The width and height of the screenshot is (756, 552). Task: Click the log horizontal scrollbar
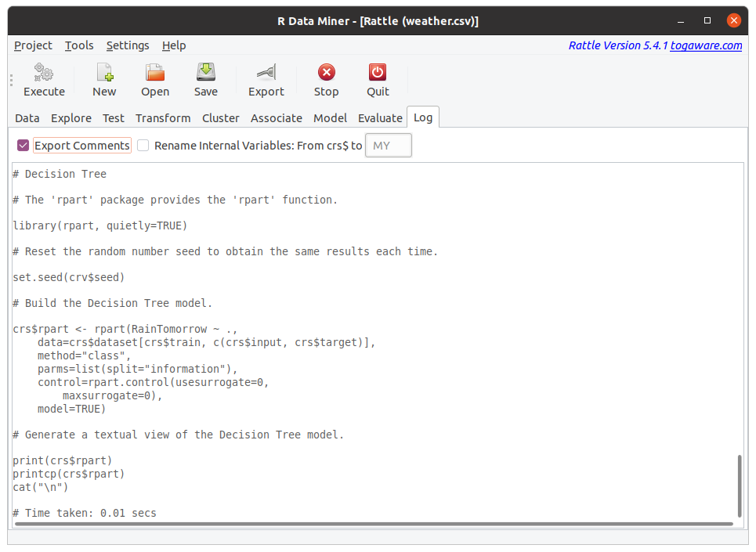374,524
